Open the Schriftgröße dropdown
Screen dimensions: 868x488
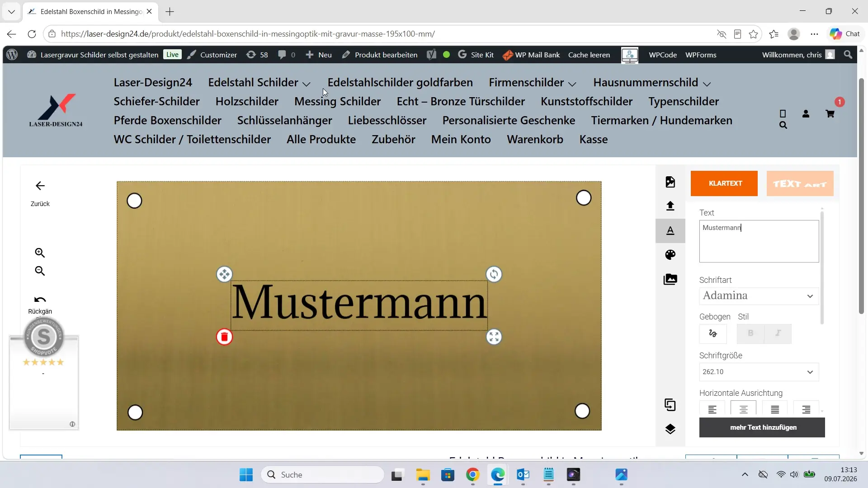point(759,372)
